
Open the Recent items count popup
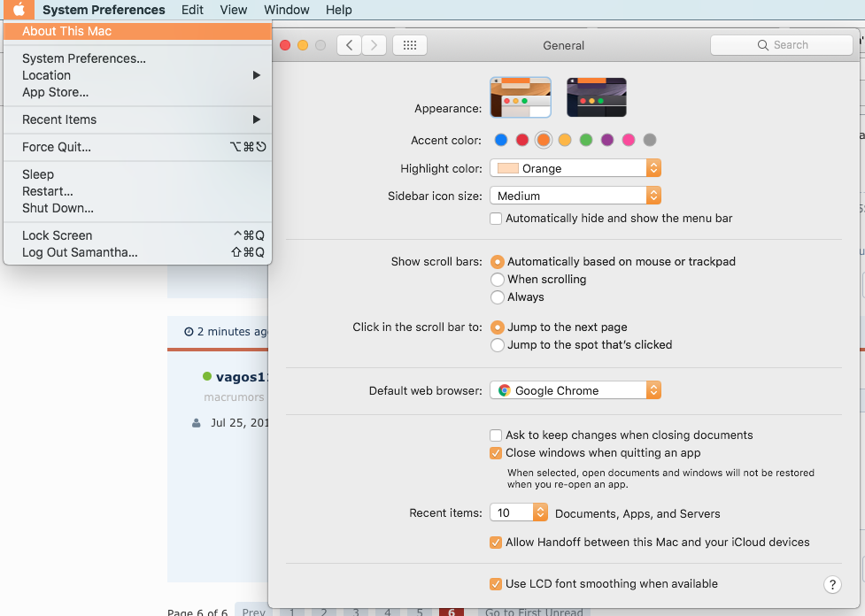tap(519, 512)
